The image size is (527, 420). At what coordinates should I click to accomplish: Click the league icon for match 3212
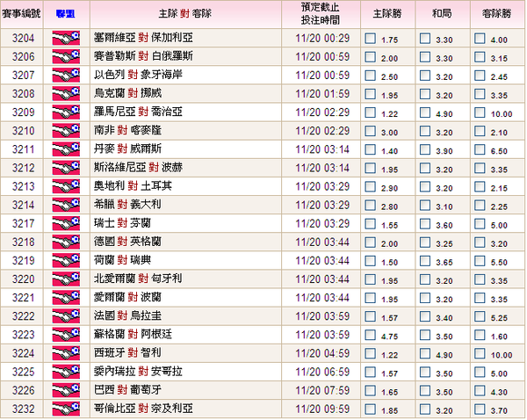point(66,168)
